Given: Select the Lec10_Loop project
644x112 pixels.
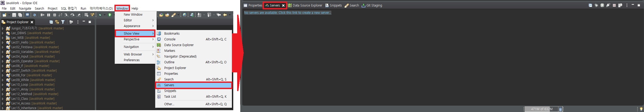Looking at the screenshot, I should pyautogui.click(x=33, y=85).
